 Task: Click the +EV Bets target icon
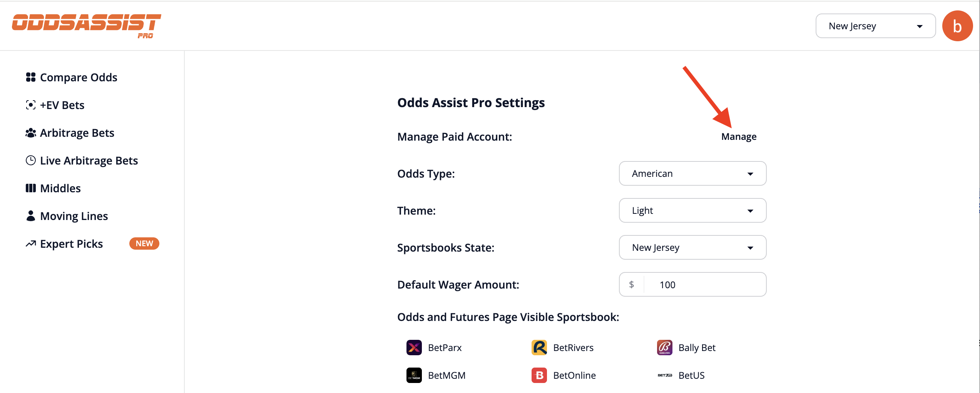pos(31,104)
